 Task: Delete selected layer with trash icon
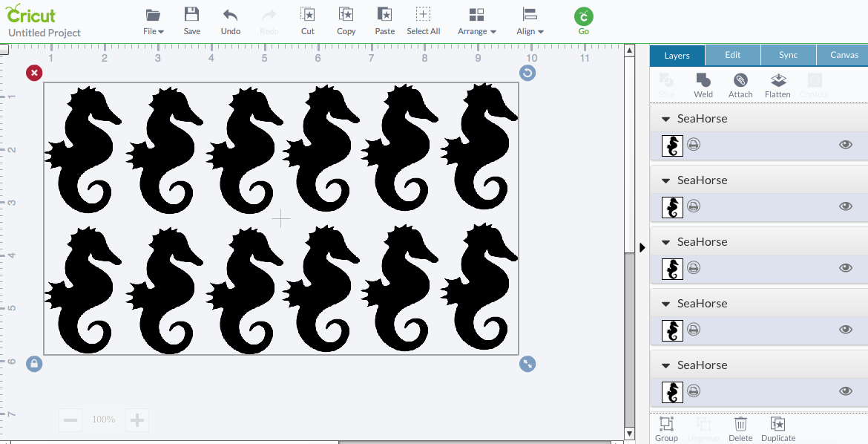[740, 424]
